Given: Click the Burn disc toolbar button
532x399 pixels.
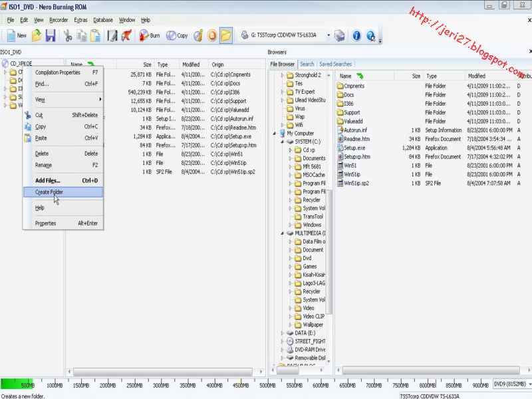Looking at the screenshot, I should pyautogui.click(x=149, y=35).
